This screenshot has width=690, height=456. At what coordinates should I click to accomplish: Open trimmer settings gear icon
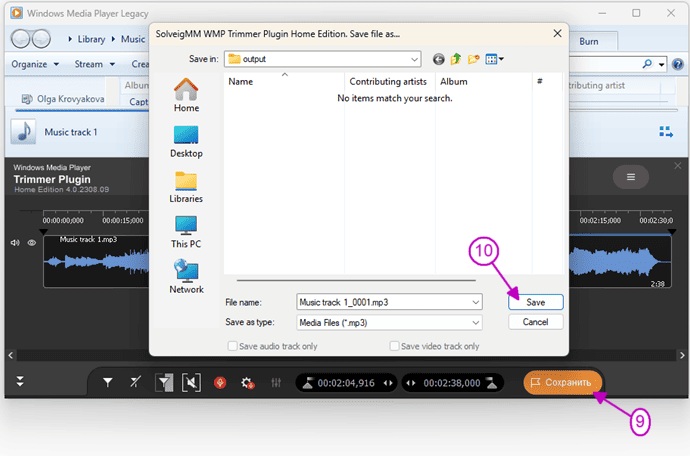pos(247,382)
